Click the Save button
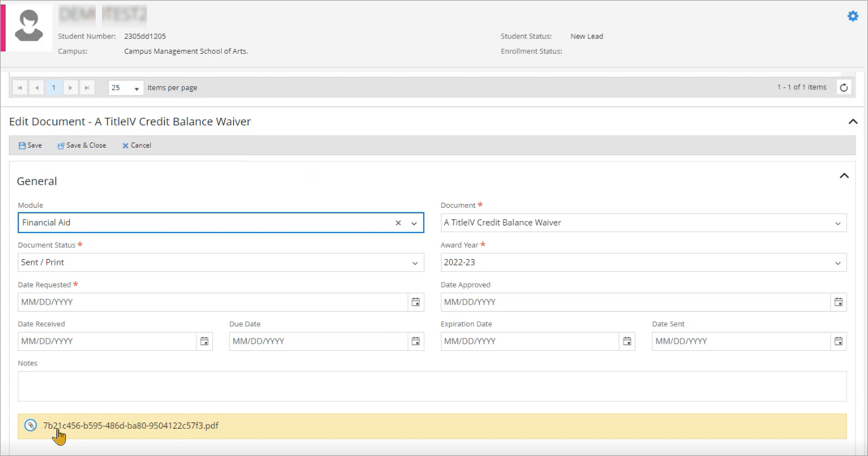868x456 pixels. (x=30, y=146)
